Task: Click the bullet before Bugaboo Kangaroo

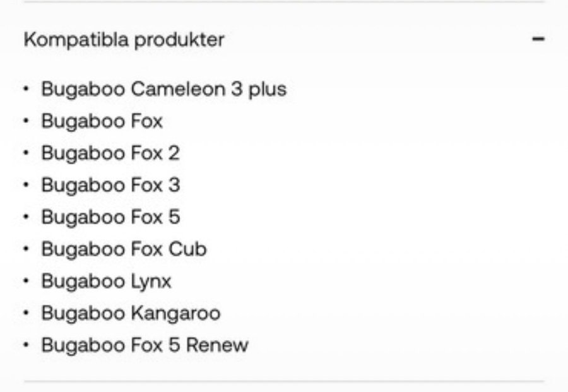Action: tap(26, 313)
